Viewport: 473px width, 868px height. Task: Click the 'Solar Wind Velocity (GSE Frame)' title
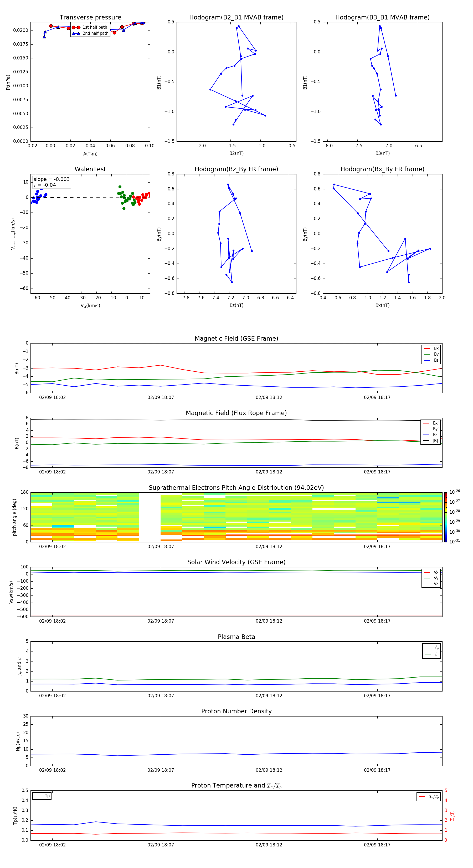coord(236,562)
